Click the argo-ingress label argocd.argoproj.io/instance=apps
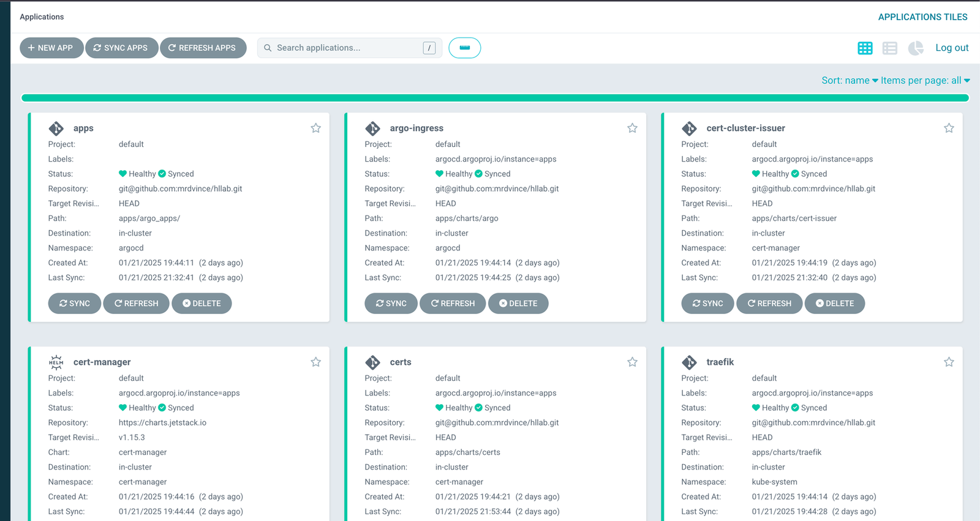Viewport: 980px width, 521px height. (496, 159)
